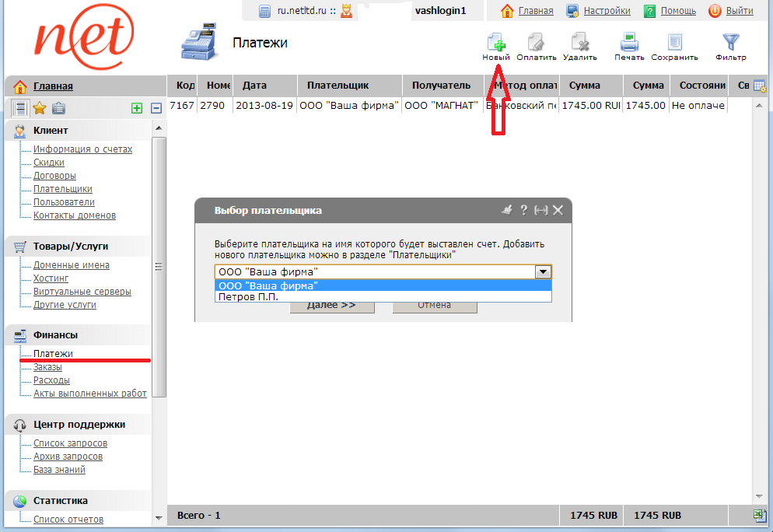Click the pin icon in dialog header
Viewport: 773px width, 532px height.
[x=507, y=210]
